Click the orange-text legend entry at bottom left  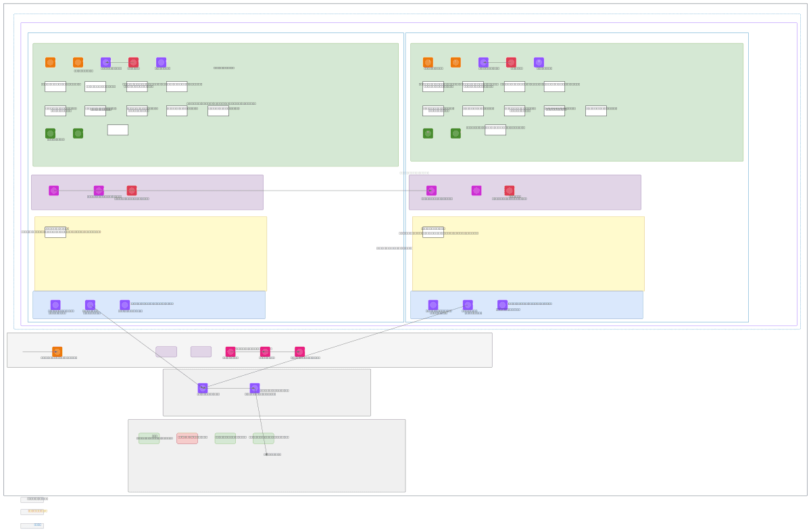tap(32, 512)
